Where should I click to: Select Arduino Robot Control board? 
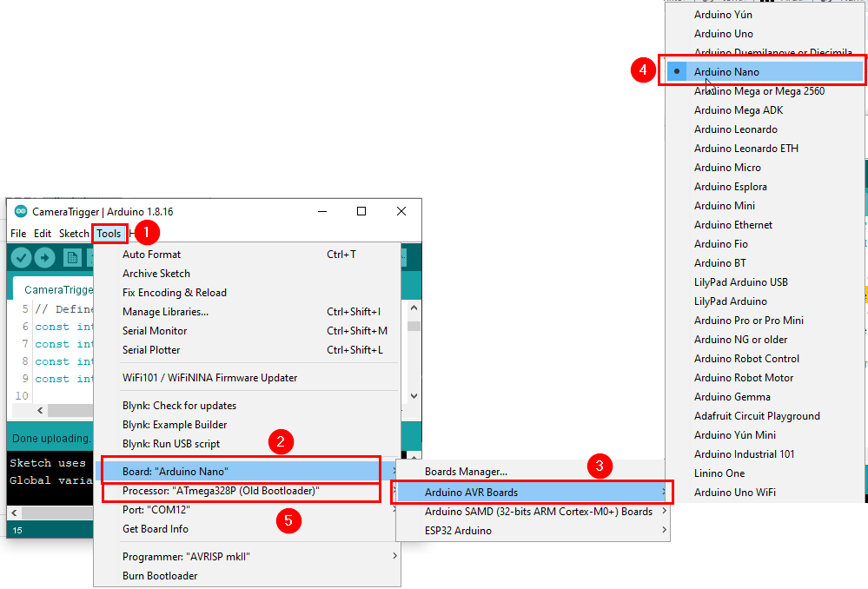pyautogui.click(x=764, y=359)
